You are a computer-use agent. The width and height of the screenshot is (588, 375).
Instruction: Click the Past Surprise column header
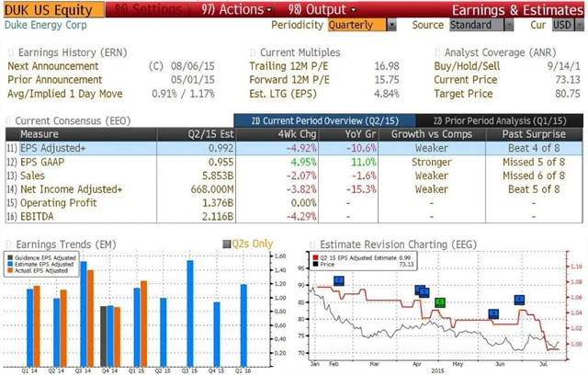point(534,134)
